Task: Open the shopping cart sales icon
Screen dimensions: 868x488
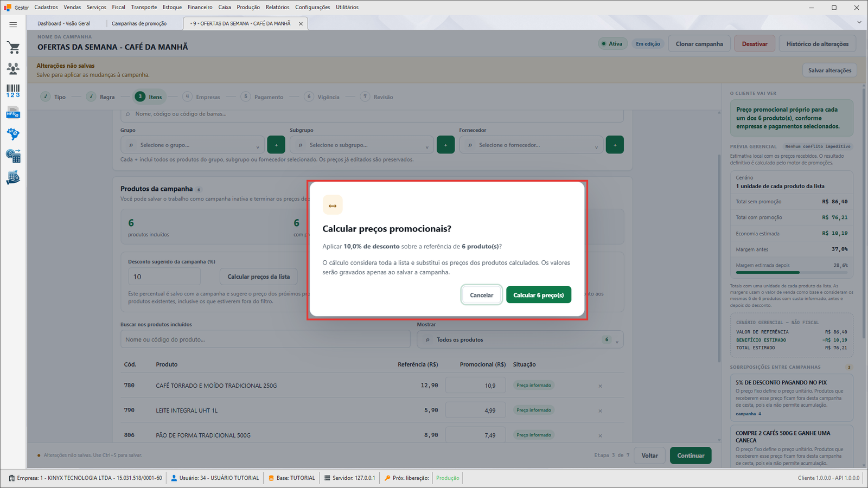Action: coord(13,48)
